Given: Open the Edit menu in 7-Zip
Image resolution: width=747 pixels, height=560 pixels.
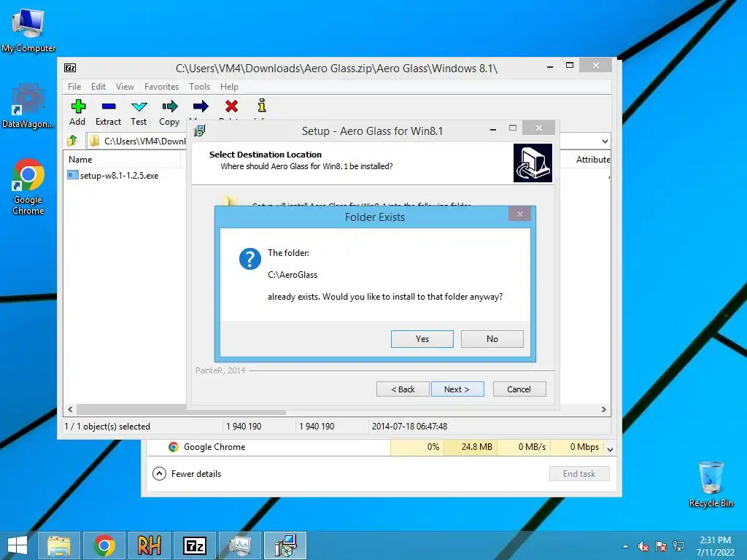Looking at the screenshot, I should click(98, 87).
